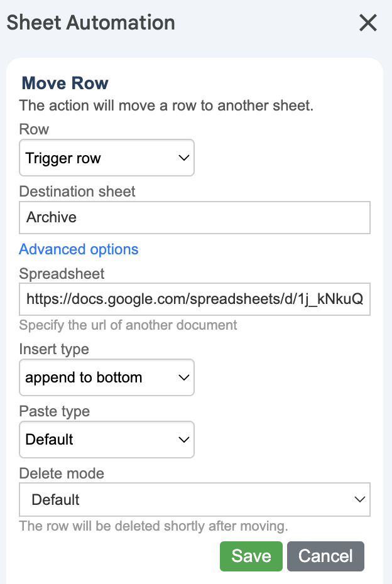Expand the Insert type dropdown
Screen dimensions: 392x584
[106, 377]
